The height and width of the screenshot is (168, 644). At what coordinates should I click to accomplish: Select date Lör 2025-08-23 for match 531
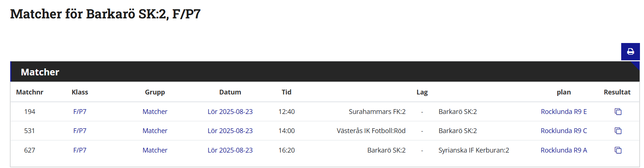[x=230, y=131]
